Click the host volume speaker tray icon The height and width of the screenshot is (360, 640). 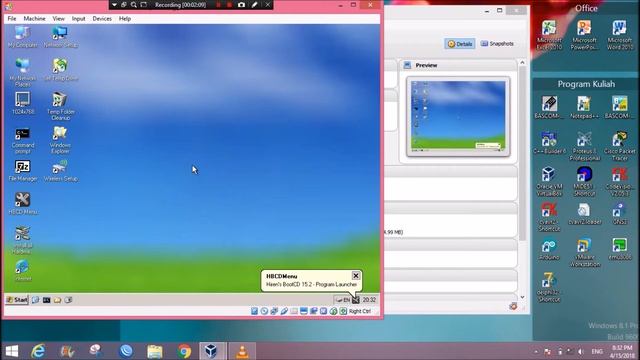coord(581,351)
